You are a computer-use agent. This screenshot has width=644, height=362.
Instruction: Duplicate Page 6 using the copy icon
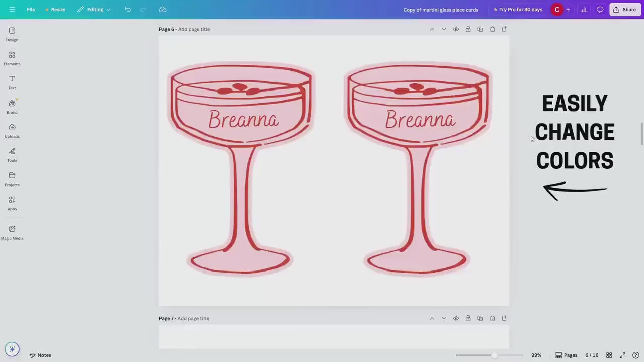point(480,29)
